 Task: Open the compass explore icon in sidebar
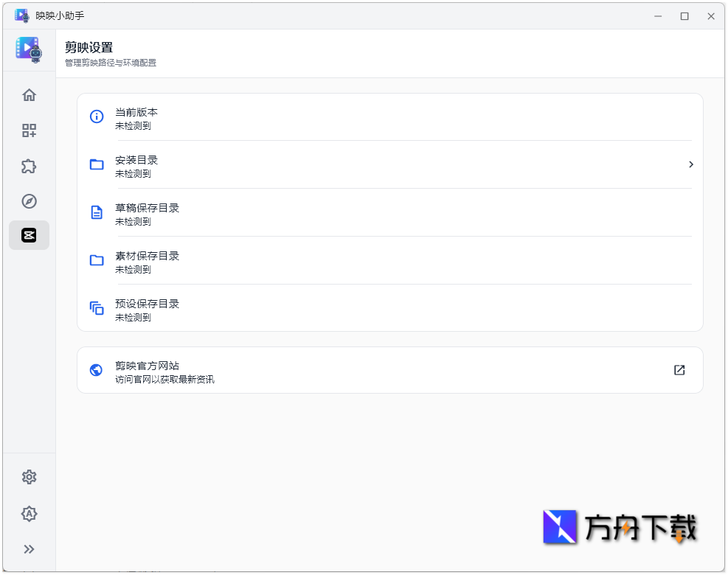pos(29,201)
